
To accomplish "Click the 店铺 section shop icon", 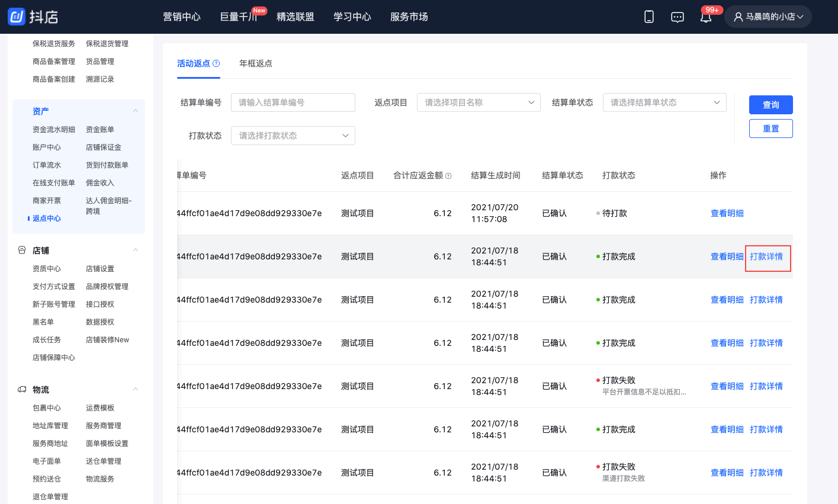I will pyautogui.click(x=22, y=251).
